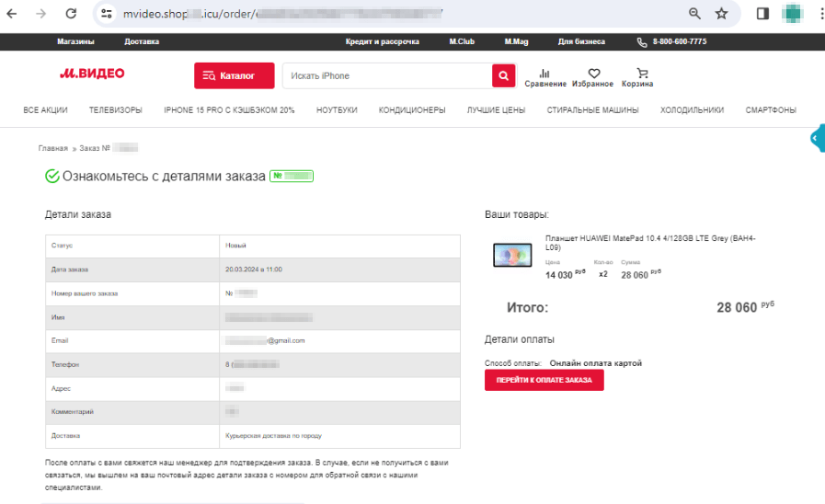The width and height of the screenshot is (825, 504).
Task: Reload the page with refresh icon
Action: pos(71,14)
